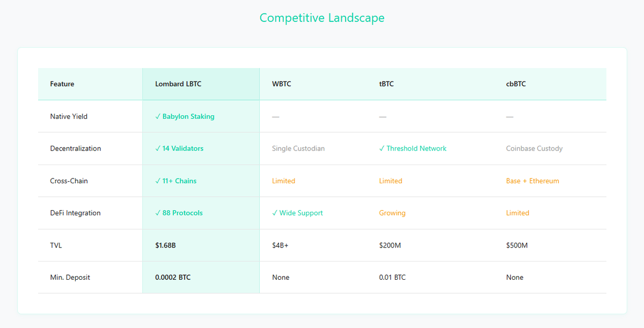This screenshot has width=644, height=328.
Task: Click the "Competitive Landscape" heading
Action: [322, 18]
